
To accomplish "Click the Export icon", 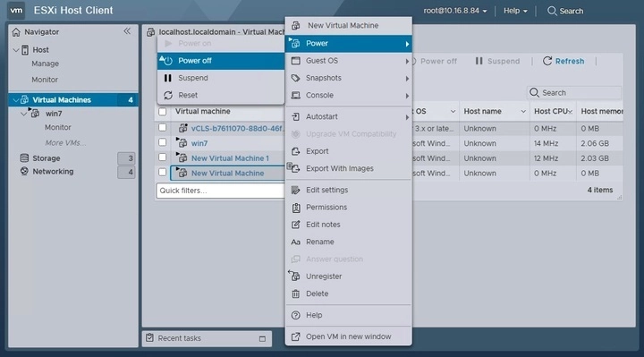I will pyautogui.click(x=296, y=151).
